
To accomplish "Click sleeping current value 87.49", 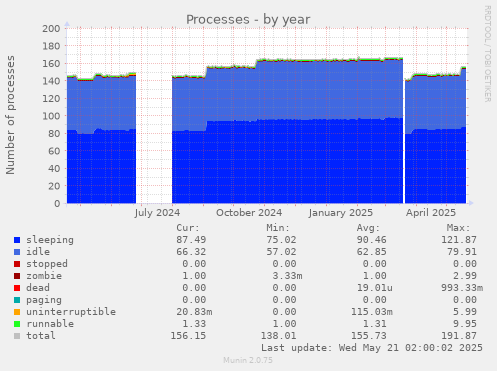I will 191,240.
